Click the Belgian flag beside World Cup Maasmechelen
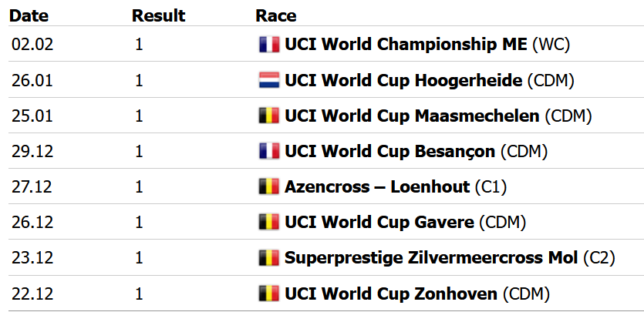 coord(268,116)
